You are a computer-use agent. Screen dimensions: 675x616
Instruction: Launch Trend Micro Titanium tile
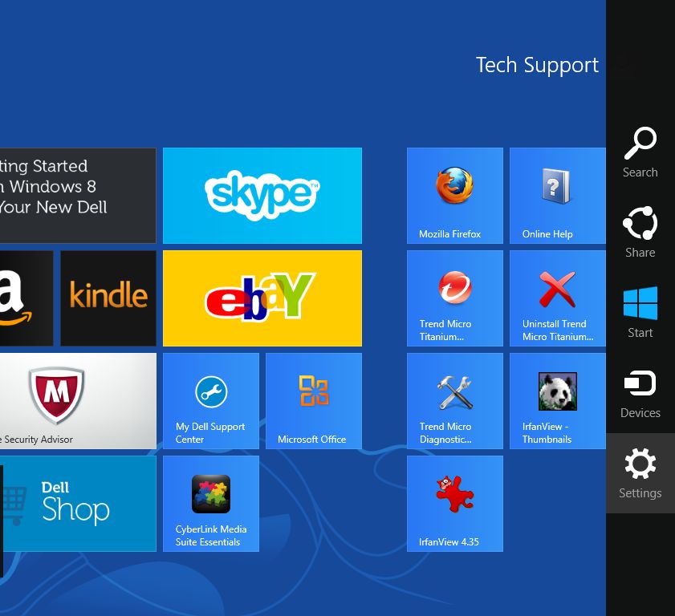coord(454,298)
